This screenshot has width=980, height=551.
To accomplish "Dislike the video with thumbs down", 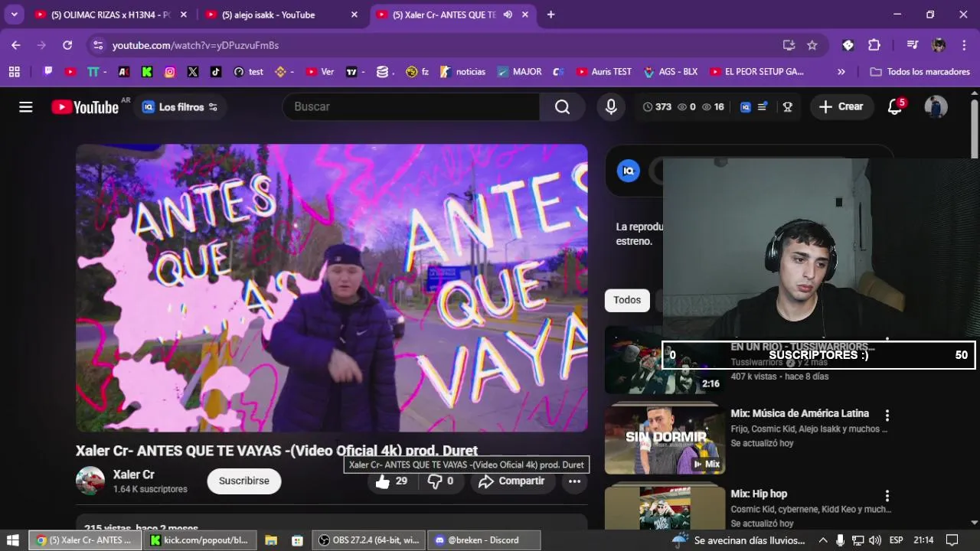I will [440, 481].
